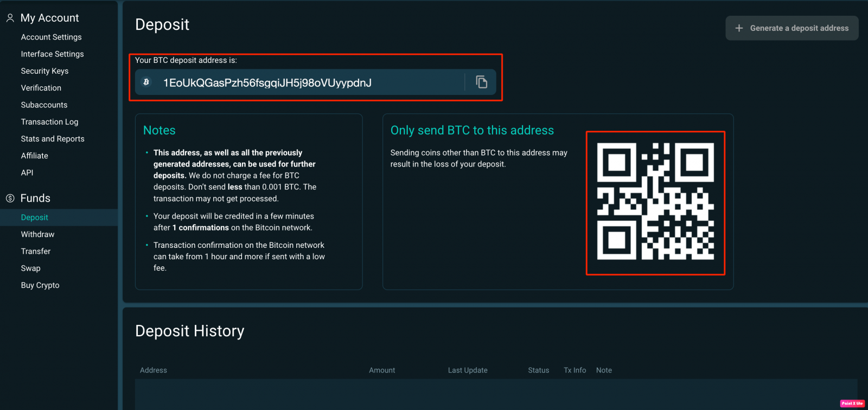Open Verification page
The width and height of the screenshot is (868, 410).
41,88
